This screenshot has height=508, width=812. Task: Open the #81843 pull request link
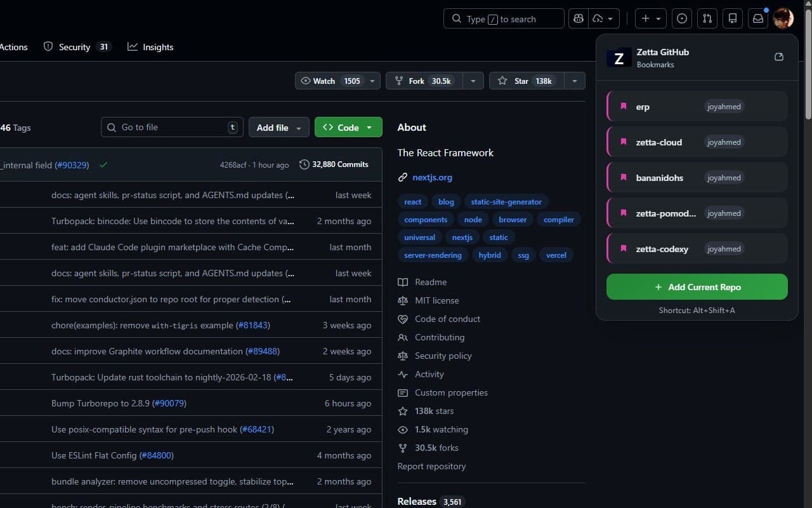(x=253, y=325)
